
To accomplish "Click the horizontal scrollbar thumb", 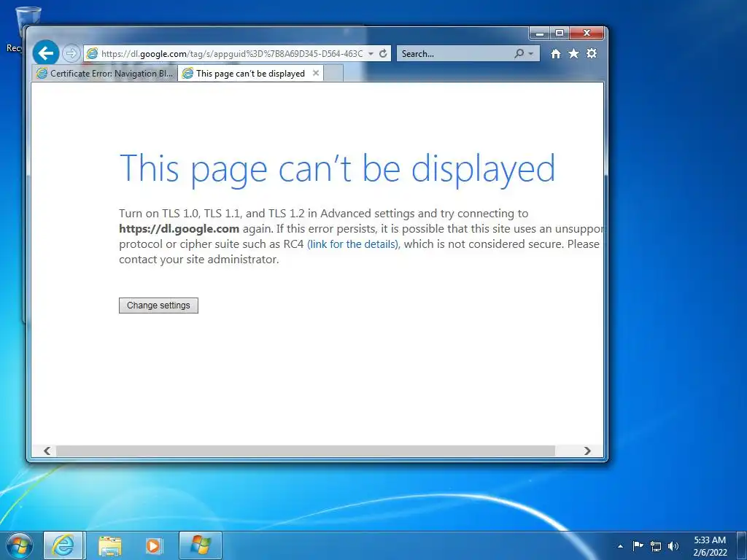I will click(306, 451).
